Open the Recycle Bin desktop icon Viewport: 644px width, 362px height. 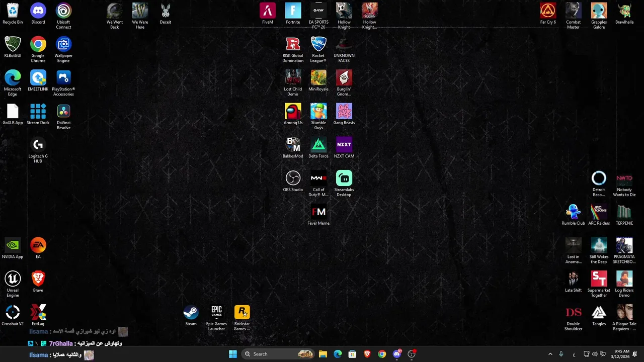[x=13, y=14]
